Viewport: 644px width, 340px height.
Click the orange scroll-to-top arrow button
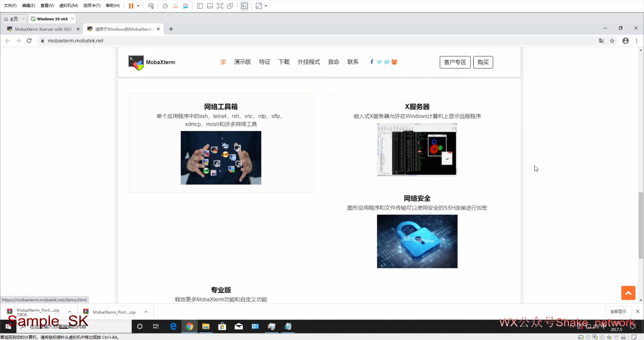pyautogui.click(x=628, y=293)
